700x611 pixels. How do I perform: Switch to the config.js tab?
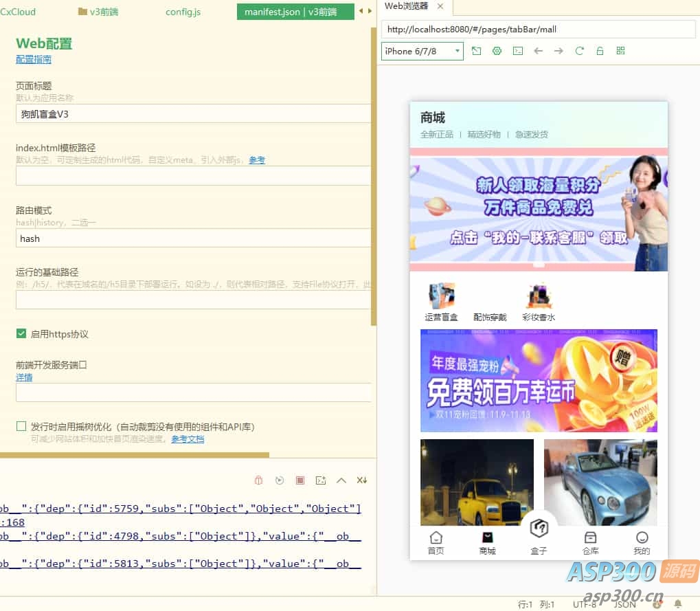tap(182, 12)
